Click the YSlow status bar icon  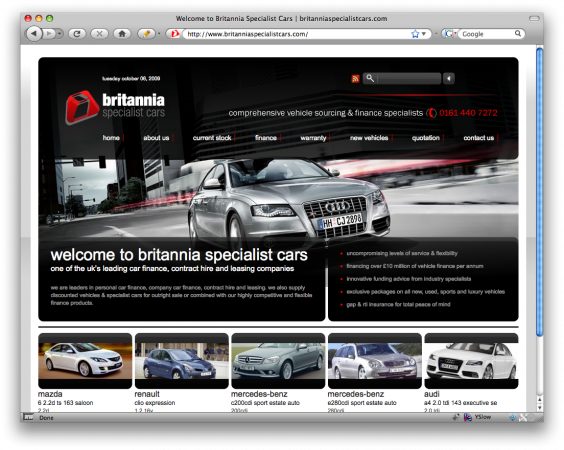pos(468,417)
